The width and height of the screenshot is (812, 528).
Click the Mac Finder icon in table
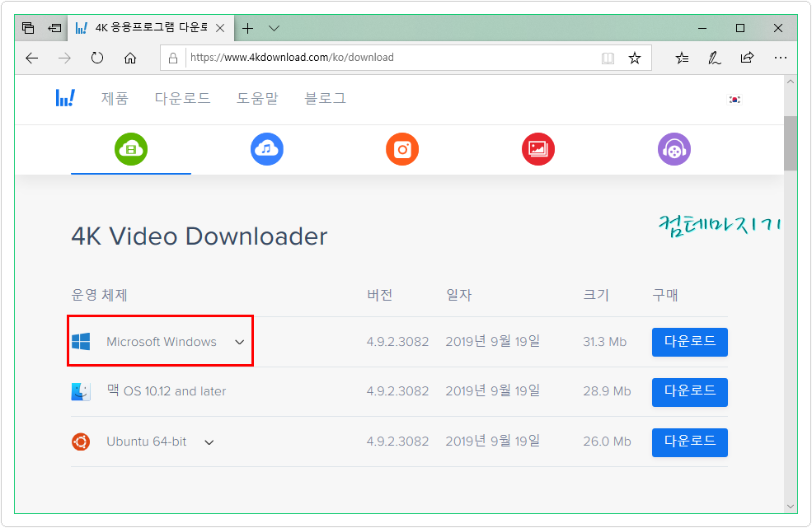pos(81,391)
